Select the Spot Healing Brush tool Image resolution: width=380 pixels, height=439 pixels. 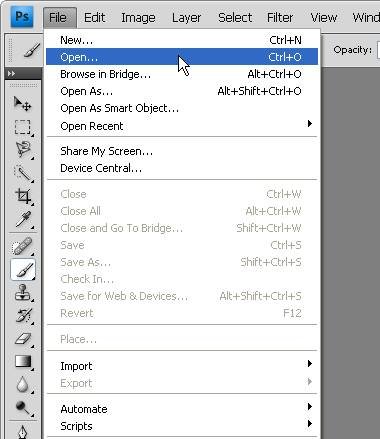[23, 247]
